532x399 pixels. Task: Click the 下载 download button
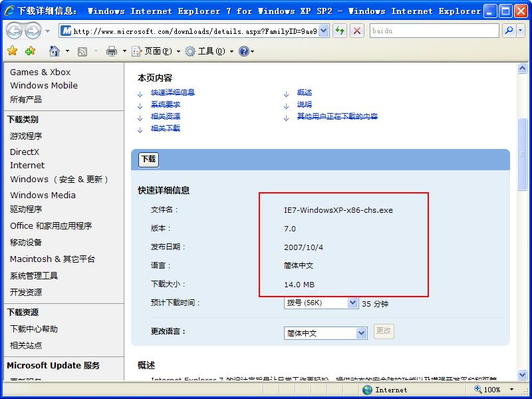(148, 160)
